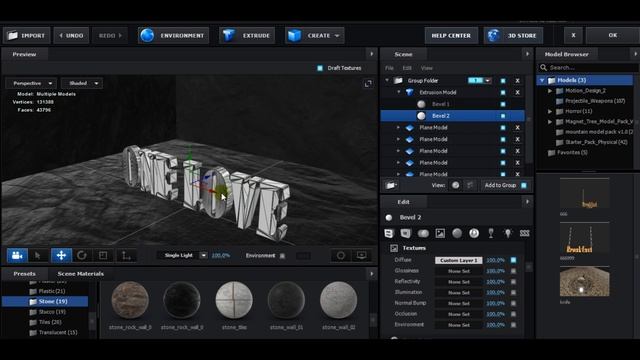Viewport: 640px width, 360px height.
Task: Select the camera orbit tool
Action: click(17, 256)
